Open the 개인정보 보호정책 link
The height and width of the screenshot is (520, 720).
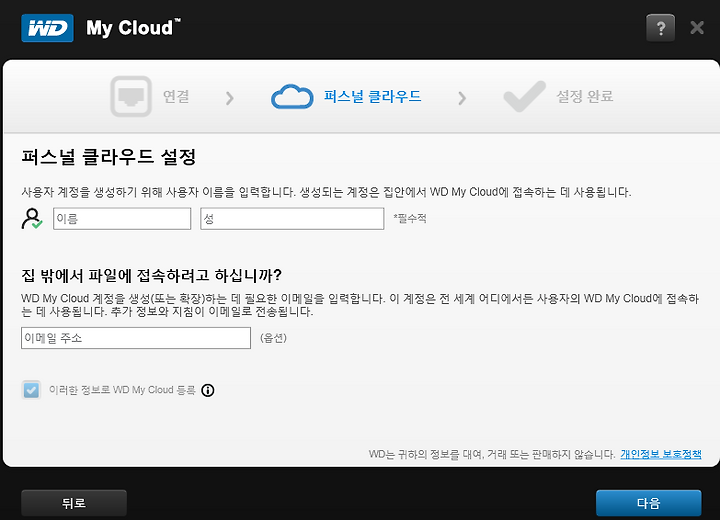click(x=661, y=454)
